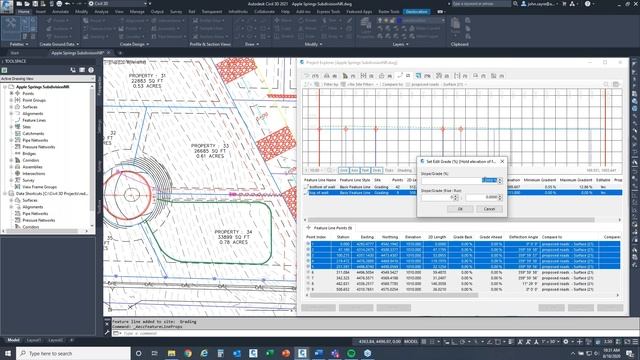Click the Run value spinner arrows
640x360 pixels.
pyautogui.click(x=500, y=197)
